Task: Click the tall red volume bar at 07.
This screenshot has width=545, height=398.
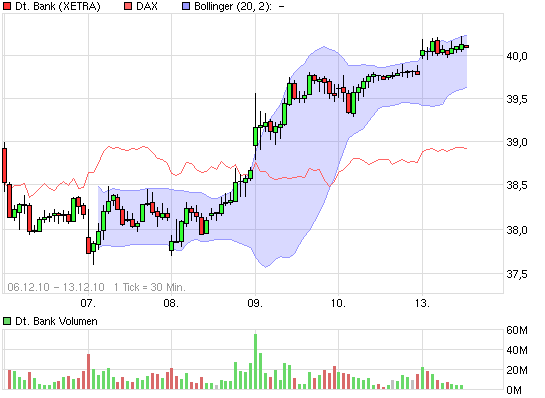Action: coord(88,372)
